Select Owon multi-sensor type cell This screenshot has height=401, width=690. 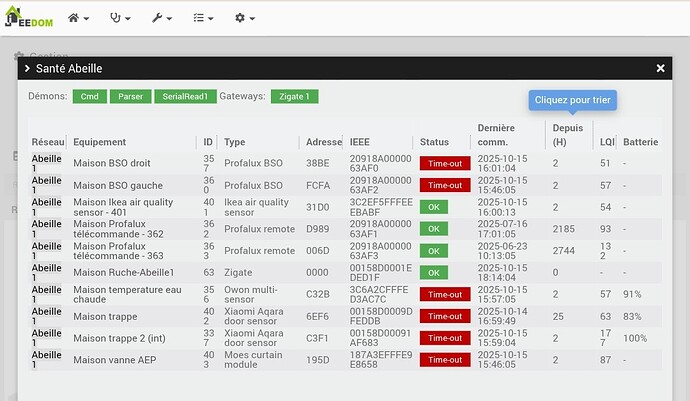[x=250, y=294]
